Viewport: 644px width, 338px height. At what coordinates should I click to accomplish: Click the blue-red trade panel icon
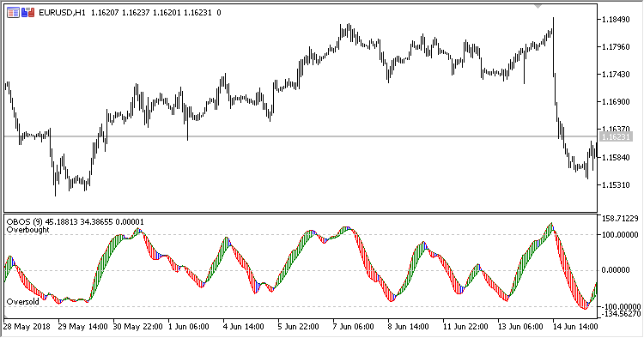[27, 13]
